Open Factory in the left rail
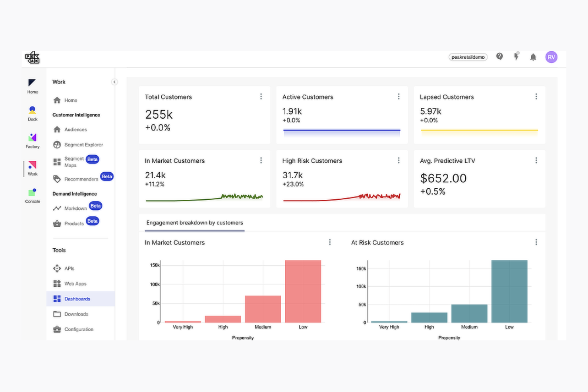Image resolution: width=588 pixels, height=392 pixels. pyautogui.click(x=33, y=141)
